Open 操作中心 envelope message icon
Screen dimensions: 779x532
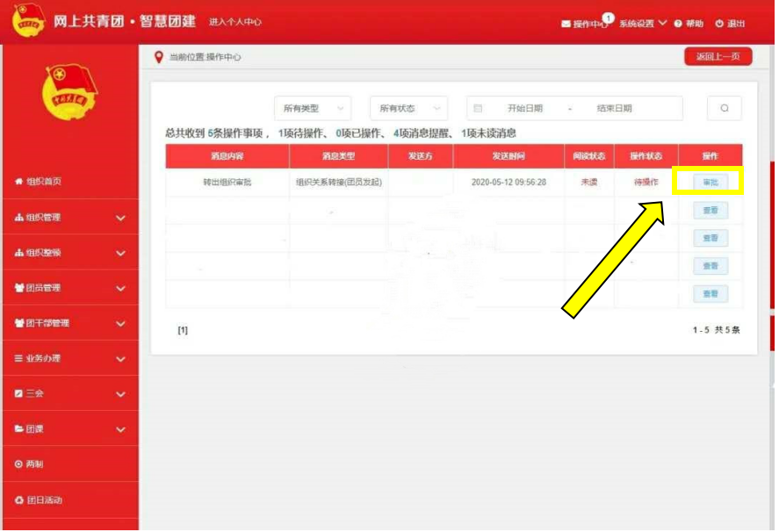pos(566,24)
